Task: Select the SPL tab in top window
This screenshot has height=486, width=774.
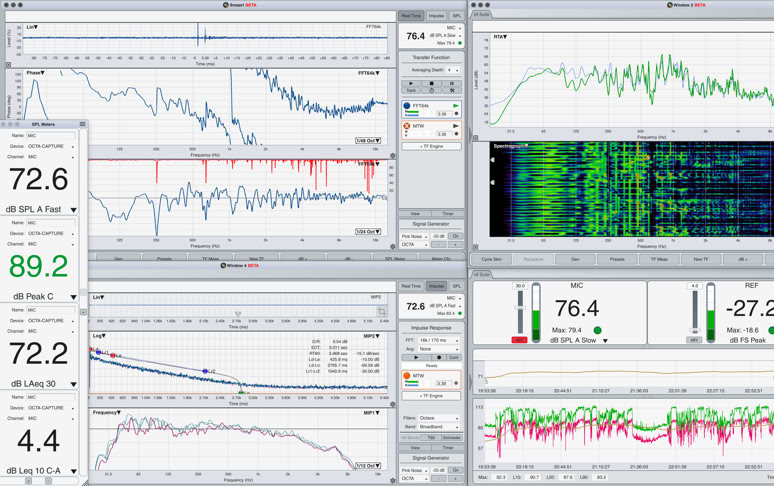Action: pyautogui.click(x=457, y=16)
